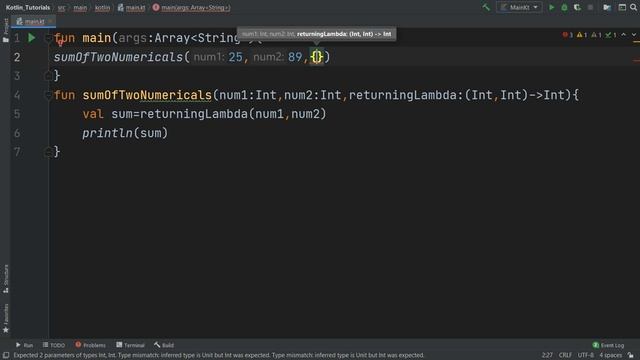The height and width of the screenshot is (360, 640).
Task: Click the main.kt file breadcrumb
Action: (131, 7)
